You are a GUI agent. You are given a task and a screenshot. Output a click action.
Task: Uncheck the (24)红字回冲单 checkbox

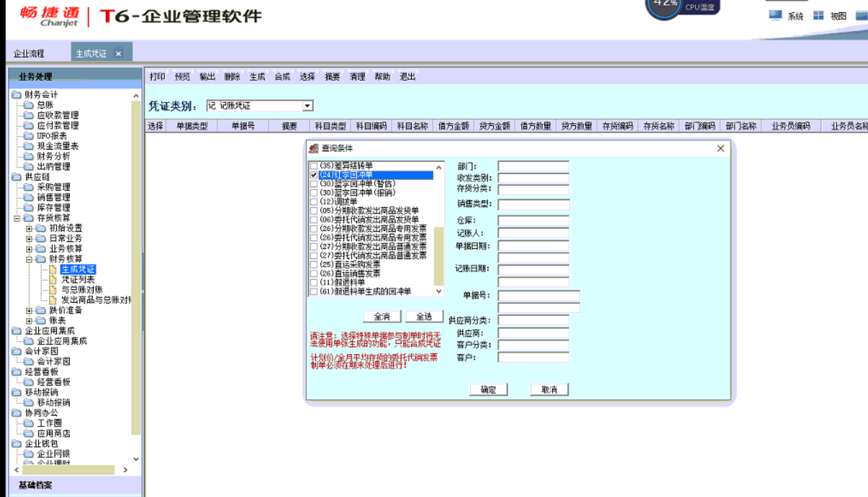pos(314,175)
